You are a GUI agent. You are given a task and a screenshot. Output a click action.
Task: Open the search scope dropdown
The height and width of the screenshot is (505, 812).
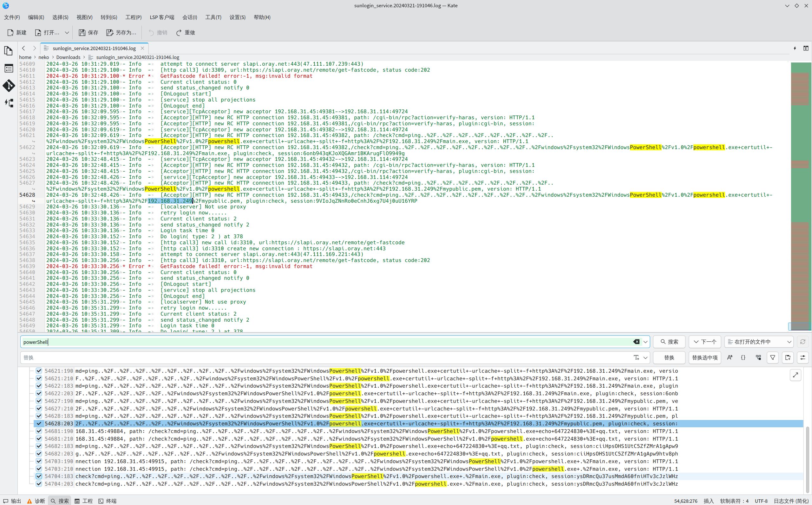(760, 342)
